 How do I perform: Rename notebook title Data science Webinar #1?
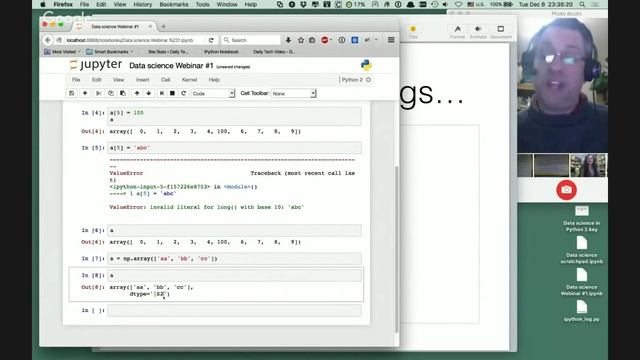click(171, 66)
